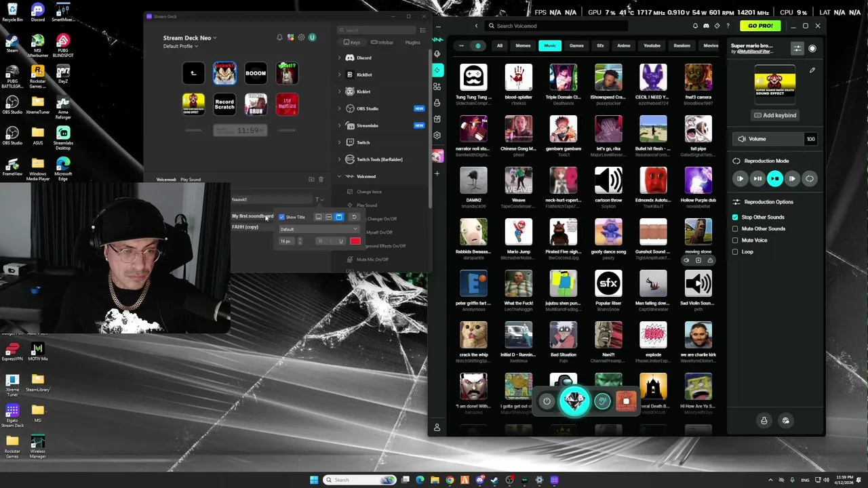The image size is (868, 488).
Task: Click the plus icon in Voicemod sidebar
Action: (x=437, y=174)
